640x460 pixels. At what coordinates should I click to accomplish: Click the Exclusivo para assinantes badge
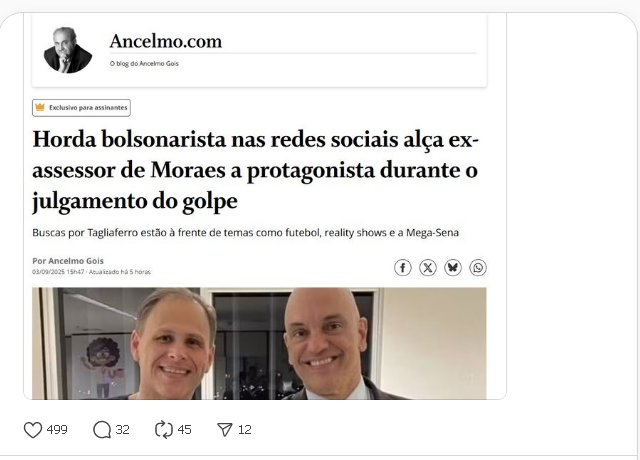click(81, 108)
